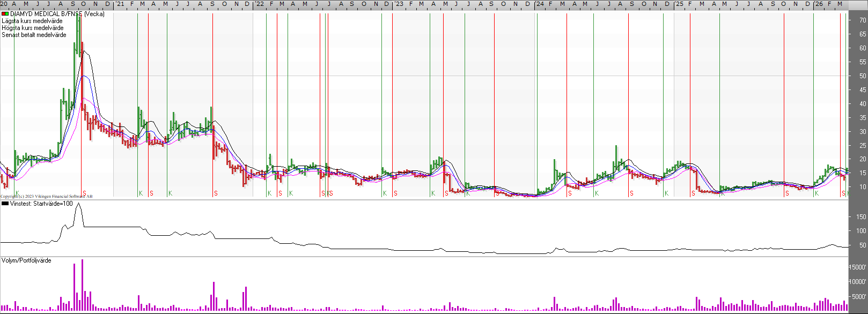The height and width of the screenshot is (314, 868).
Task: Jump to the '21 year label on time axis
Action: pyautogui.click(x=120, y=4)
